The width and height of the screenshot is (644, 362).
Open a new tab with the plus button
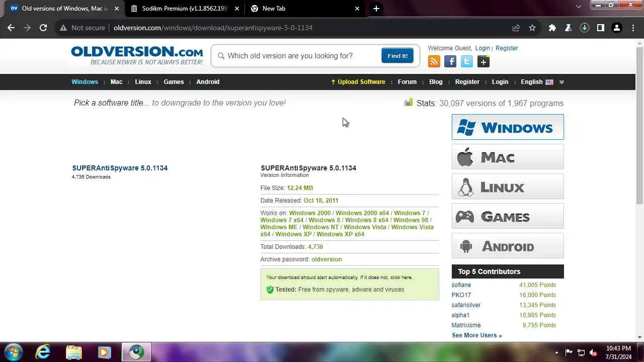pos(376,9)
